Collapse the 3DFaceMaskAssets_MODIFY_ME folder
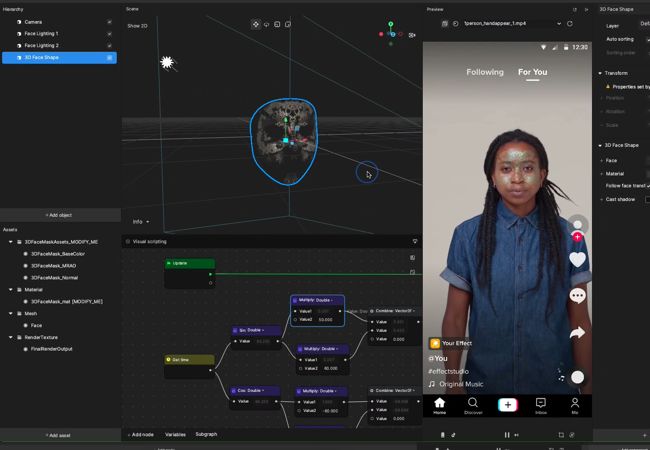The height and width of the screenshot is (450, 650). (x=11, y=242)
